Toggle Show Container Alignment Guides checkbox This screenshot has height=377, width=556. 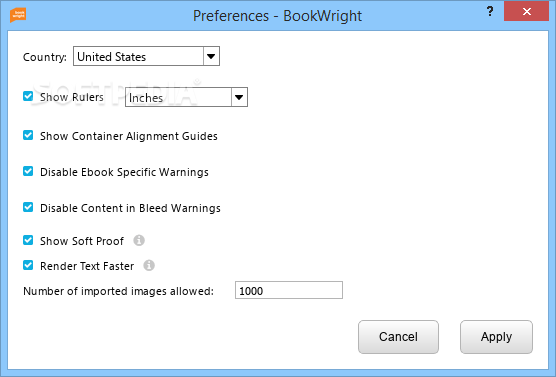pyautogui.click(x=28, y=135)
